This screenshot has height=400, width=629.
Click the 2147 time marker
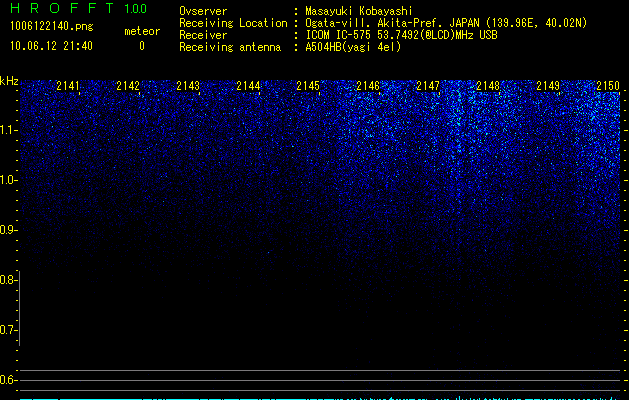tap(428, 85)
